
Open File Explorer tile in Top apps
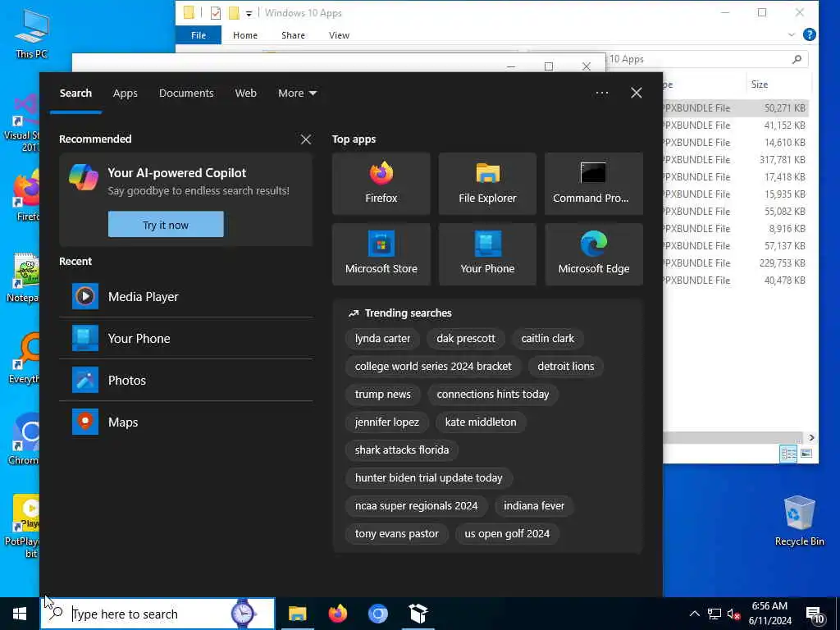pos(487,184)
